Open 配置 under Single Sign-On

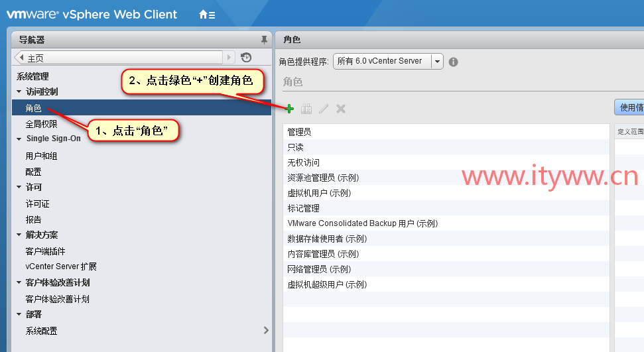(34, 172)
